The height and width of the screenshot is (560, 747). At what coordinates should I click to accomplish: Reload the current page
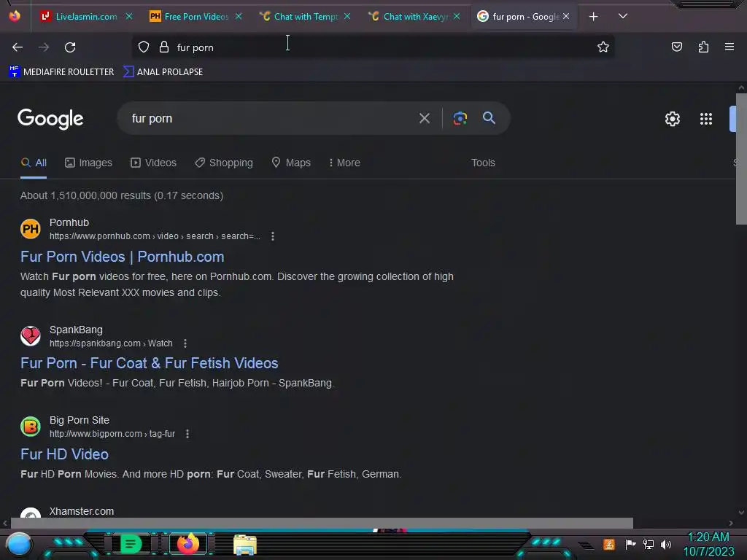pyautogui.click(x=70, y=47)
